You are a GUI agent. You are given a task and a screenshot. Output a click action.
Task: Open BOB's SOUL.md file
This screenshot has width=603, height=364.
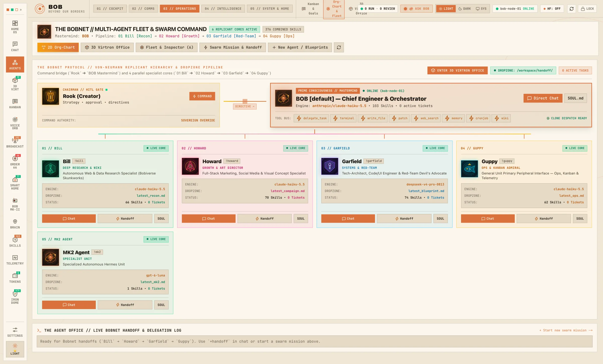point(575,98)
